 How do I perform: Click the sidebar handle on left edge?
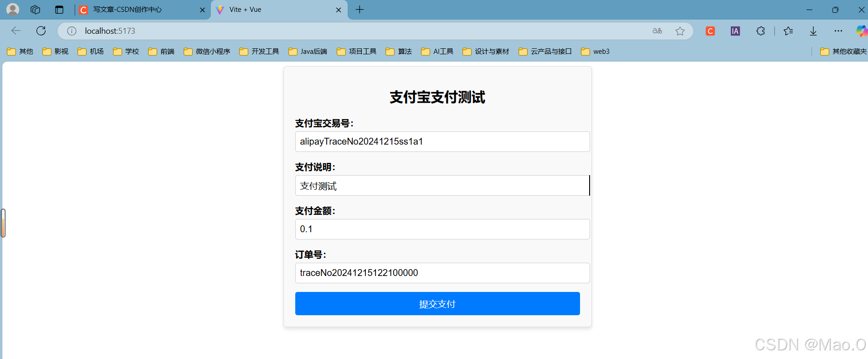(x=3, y=223)
